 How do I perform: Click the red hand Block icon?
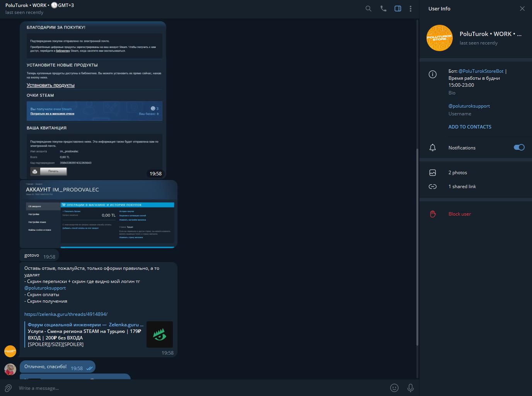tap(433, 214)
